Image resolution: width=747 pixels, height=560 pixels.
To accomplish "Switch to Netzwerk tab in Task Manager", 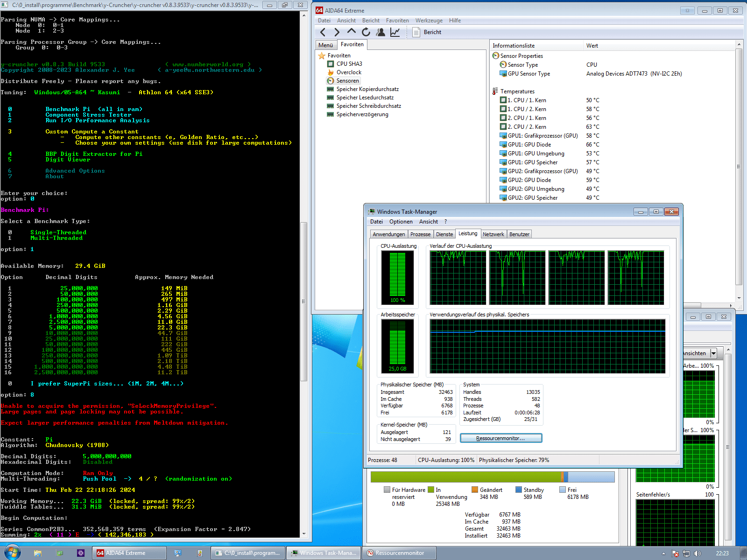I will tap(493, 234).
